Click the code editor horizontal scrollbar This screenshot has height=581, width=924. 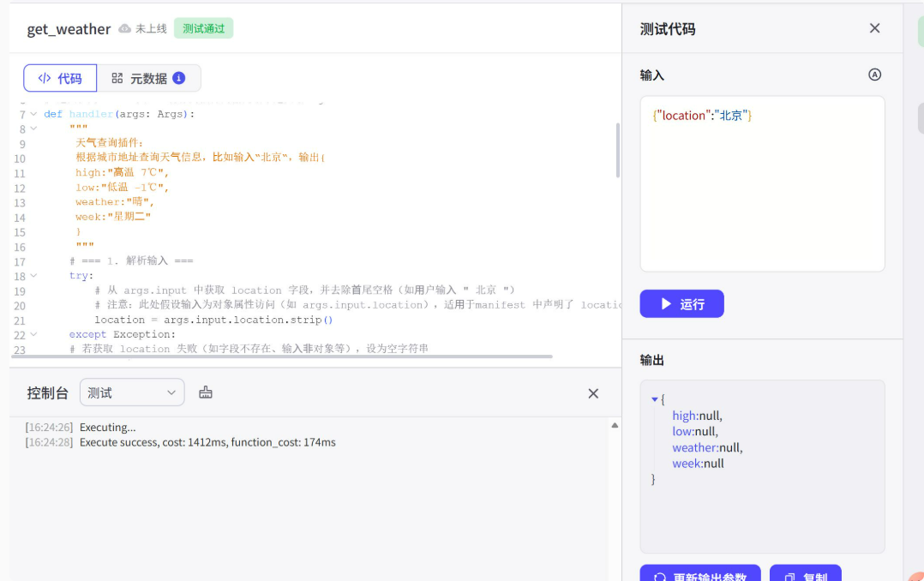282,356
